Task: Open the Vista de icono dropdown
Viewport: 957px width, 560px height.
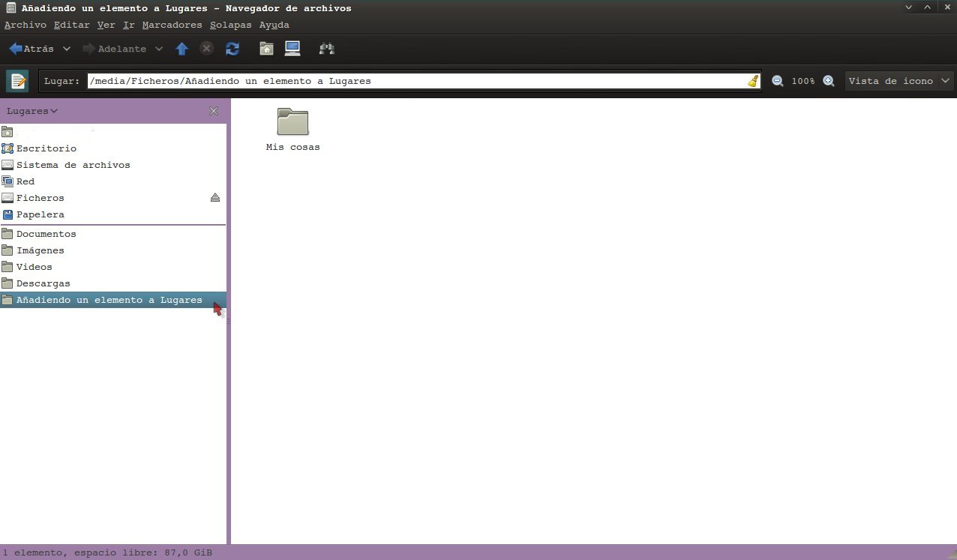Action: [x=898, y=81]
